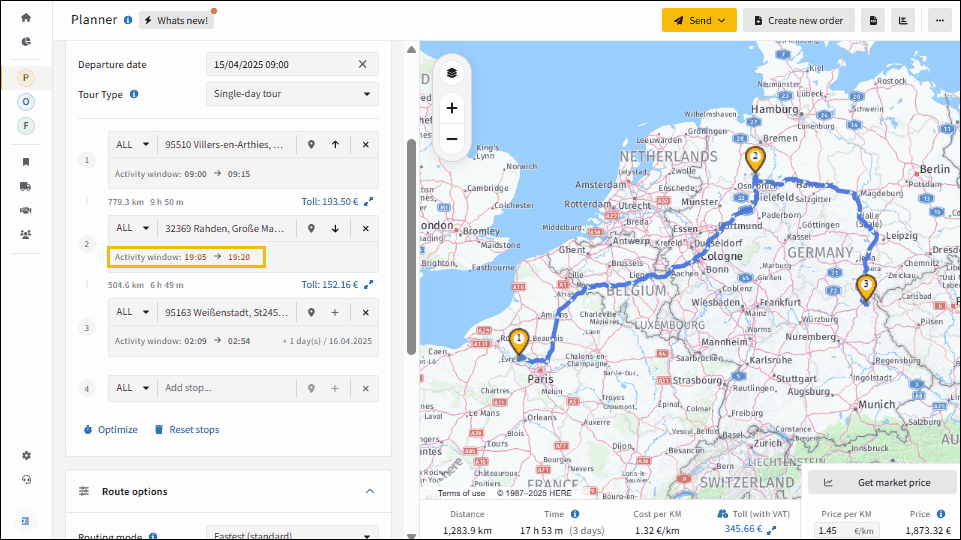Screen dimensions: 961x540
Task: Click the Rahden activity window 19:05 time
Action: click(196, 257)
